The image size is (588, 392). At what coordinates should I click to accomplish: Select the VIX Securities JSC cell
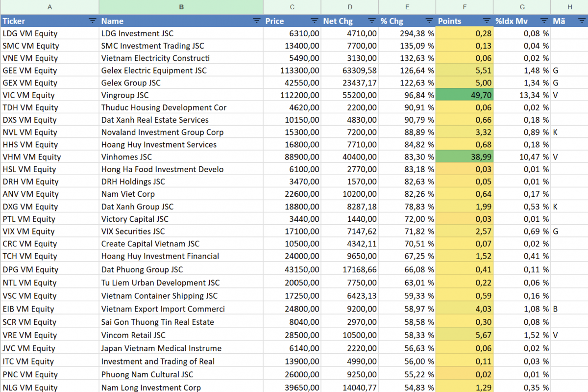pos(181,231)
